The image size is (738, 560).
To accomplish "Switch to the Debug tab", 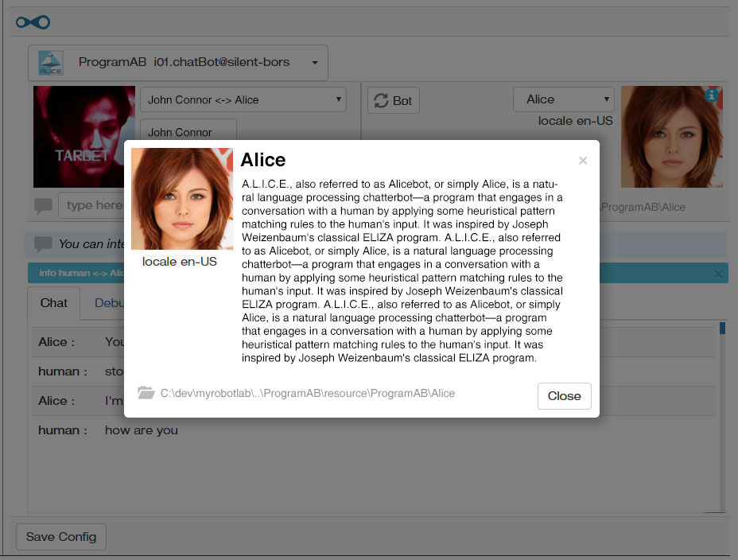I will [x=109, y=303].
